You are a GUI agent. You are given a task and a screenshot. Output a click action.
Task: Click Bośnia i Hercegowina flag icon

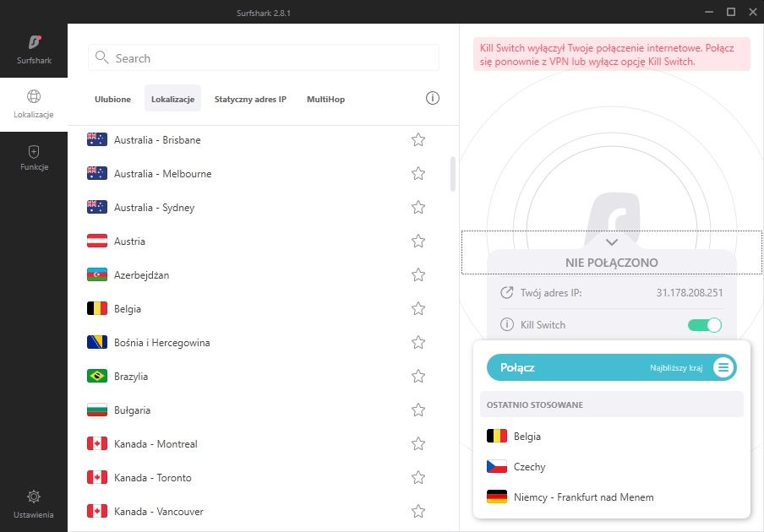pos(97,342)
